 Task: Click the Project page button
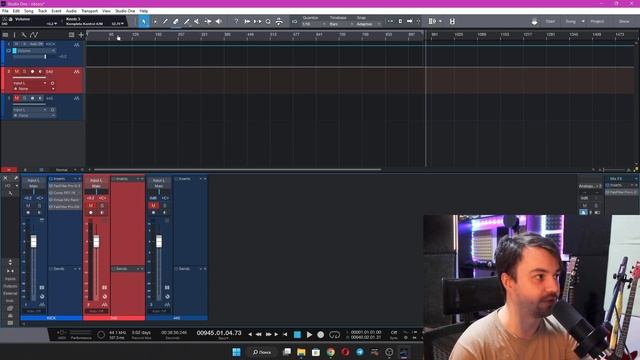(597, 21)
